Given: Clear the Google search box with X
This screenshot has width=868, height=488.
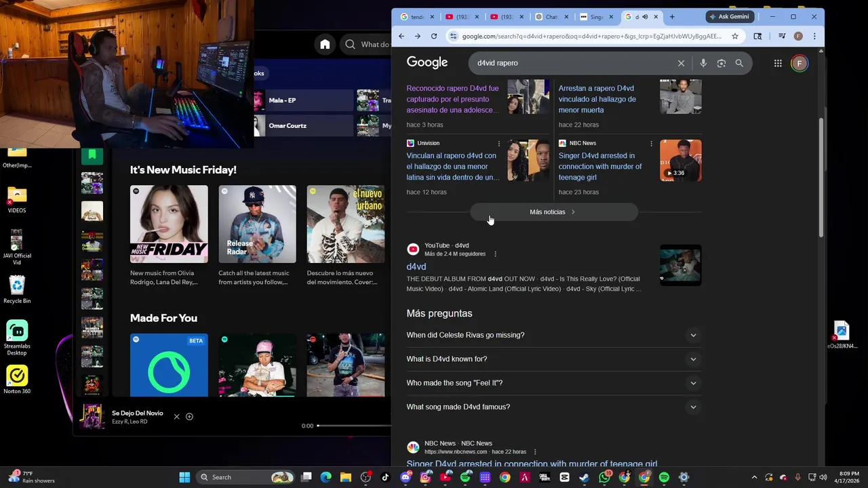Looking at the screenshot, I should pyautogui.click(x=681, y=63).
